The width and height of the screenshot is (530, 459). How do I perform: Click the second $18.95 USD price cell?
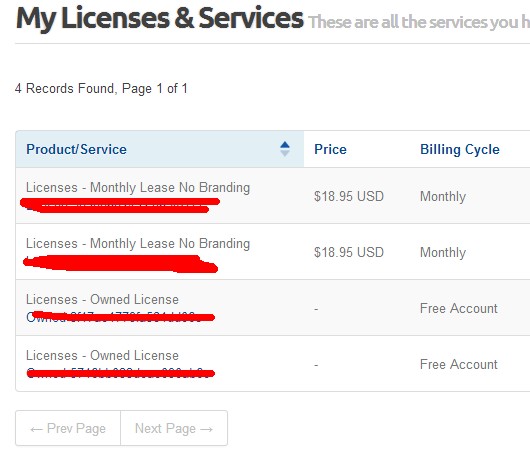click(349, 252)
